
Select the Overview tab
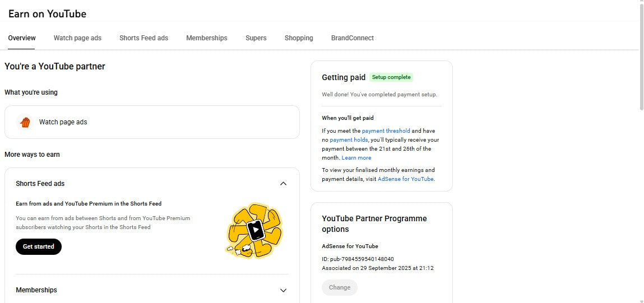pos(22,38)
